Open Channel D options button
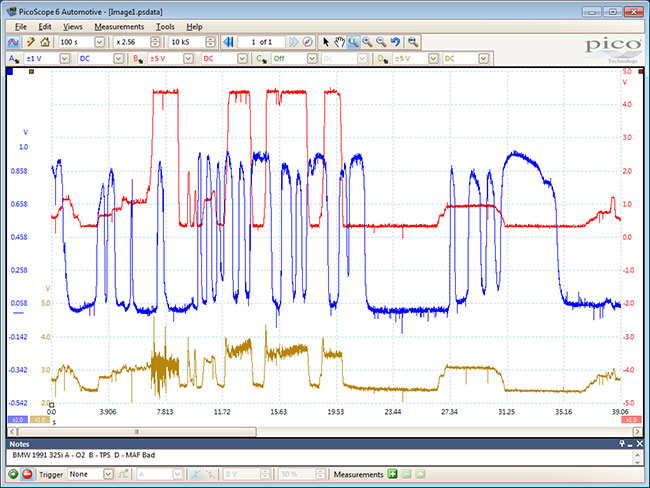 point(382,59)
